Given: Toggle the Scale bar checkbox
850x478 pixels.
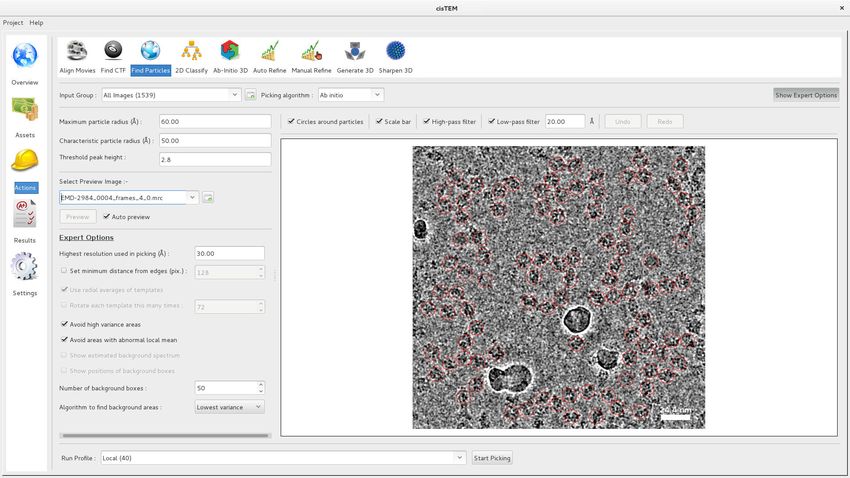Looking at the screenshot, I should tap(379, 121).
